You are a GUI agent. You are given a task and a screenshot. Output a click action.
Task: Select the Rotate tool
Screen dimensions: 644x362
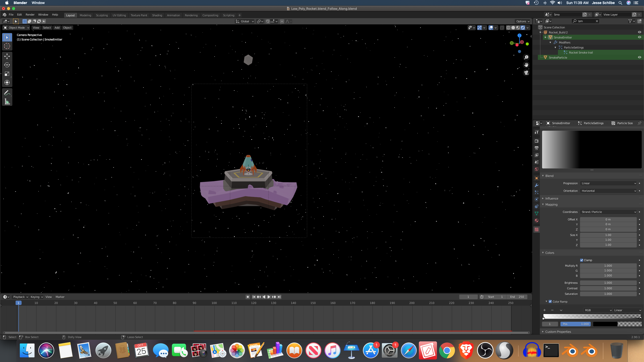(7, 65)
